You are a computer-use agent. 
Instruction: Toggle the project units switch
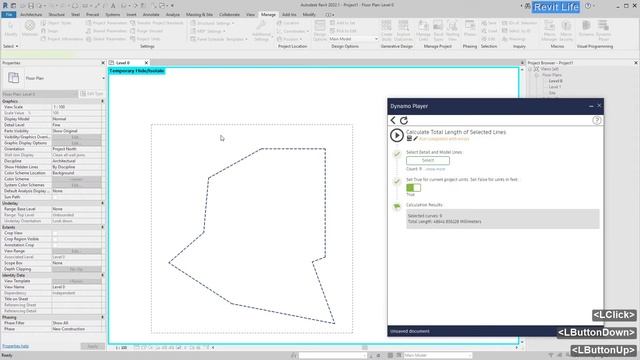click(413, 188)
